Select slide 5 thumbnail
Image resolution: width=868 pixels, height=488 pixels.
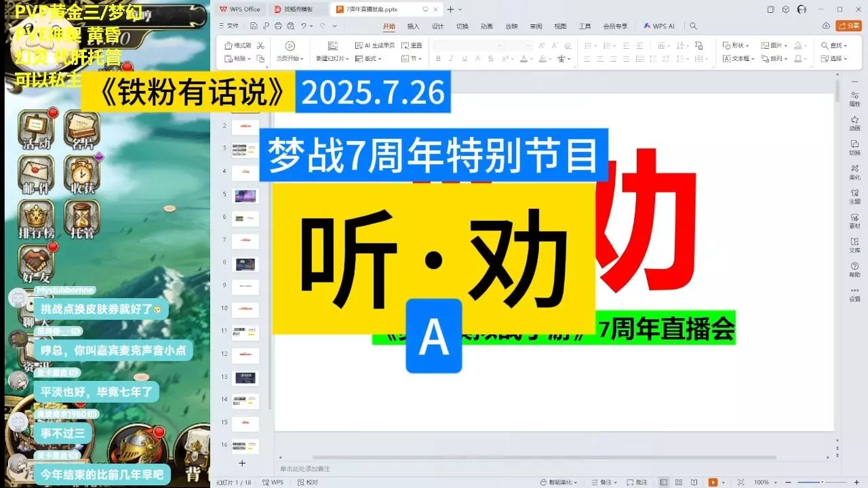click(x=245, y=196)
